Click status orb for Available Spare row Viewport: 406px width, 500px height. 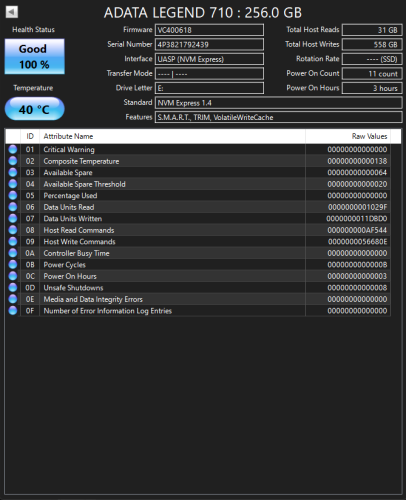[x=13, y=172]
